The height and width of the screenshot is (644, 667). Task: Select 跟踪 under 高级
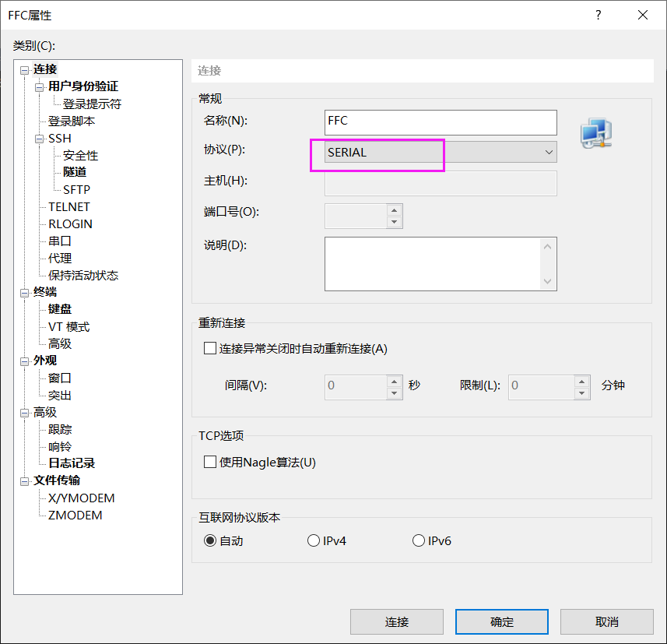tap(60, 430)
